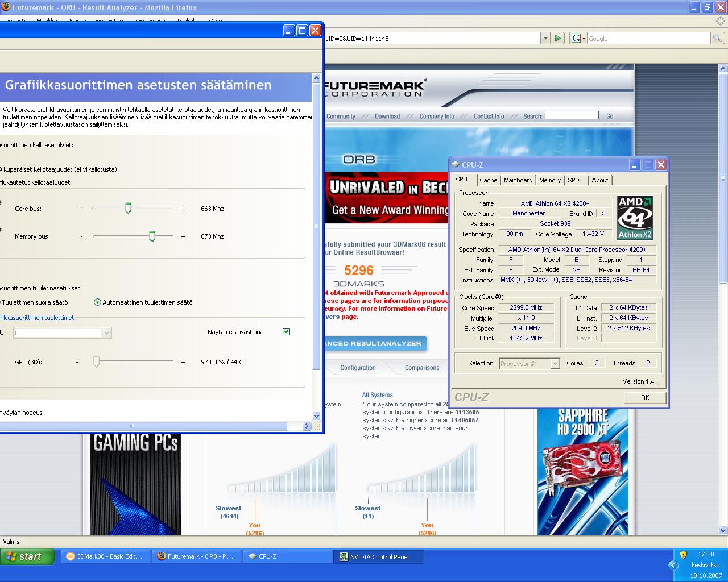Click the Sapphire HD 2900 XT ad
728x582 pixels.
[x=583, y=471]
